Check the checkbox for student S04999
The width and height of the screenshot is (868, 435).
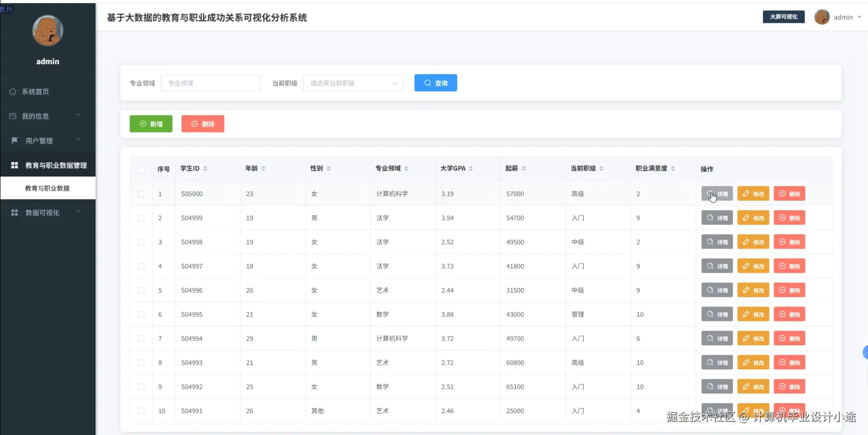[141, 218]
